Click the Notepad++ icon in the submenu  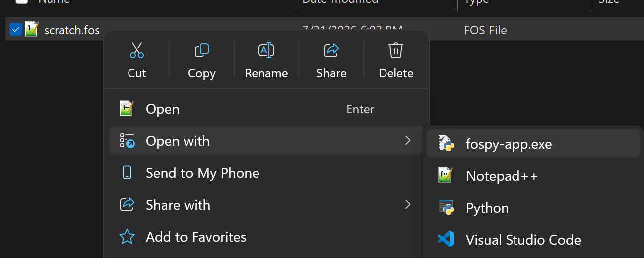coord(446,175)
